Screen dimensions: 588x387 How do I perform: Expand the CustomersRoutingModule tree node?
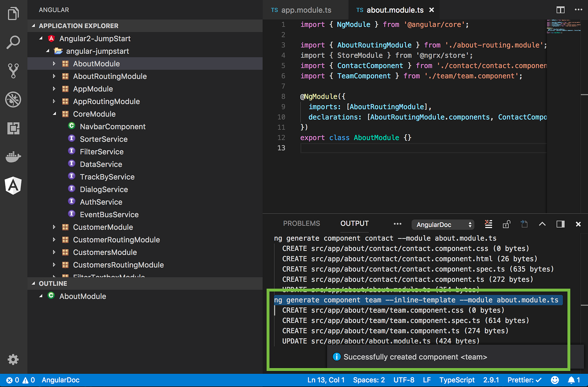click(54, 264)
